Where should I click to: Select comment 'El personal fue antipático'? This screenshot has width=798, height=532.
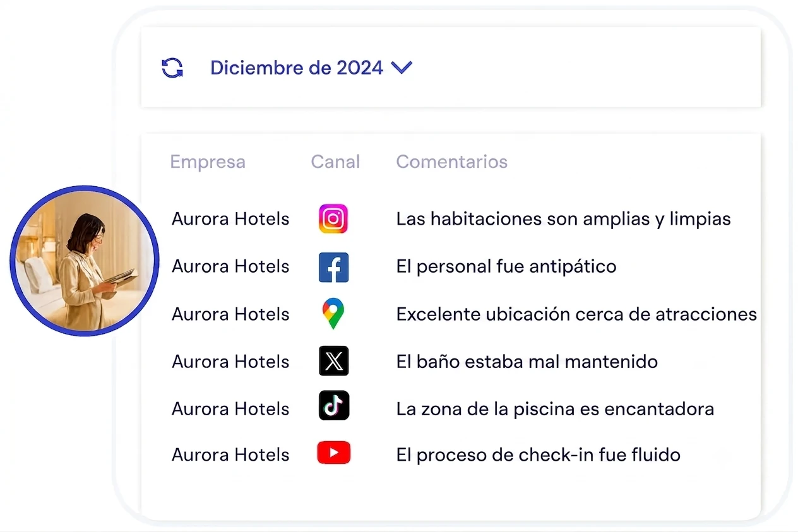coord(506,266)
